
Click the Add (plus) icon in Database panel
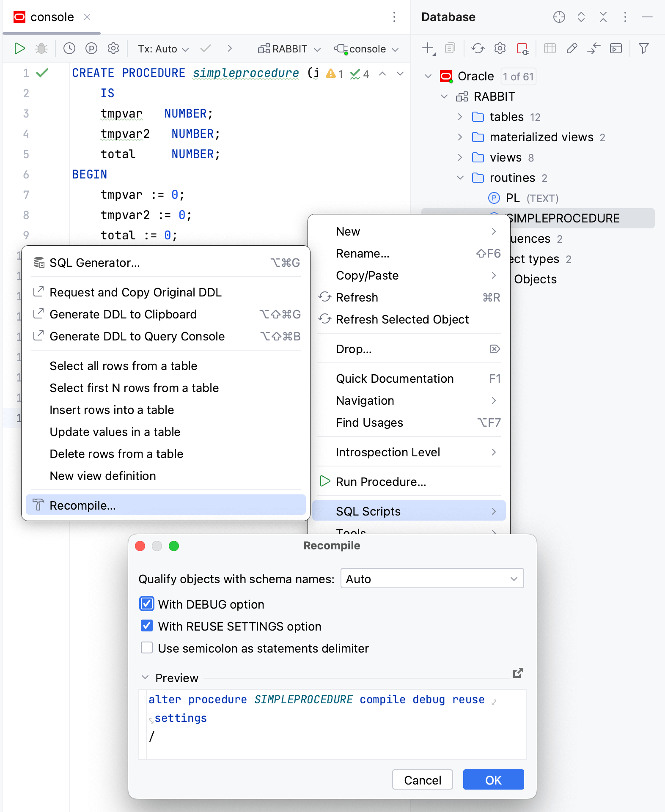pos(428,49)
